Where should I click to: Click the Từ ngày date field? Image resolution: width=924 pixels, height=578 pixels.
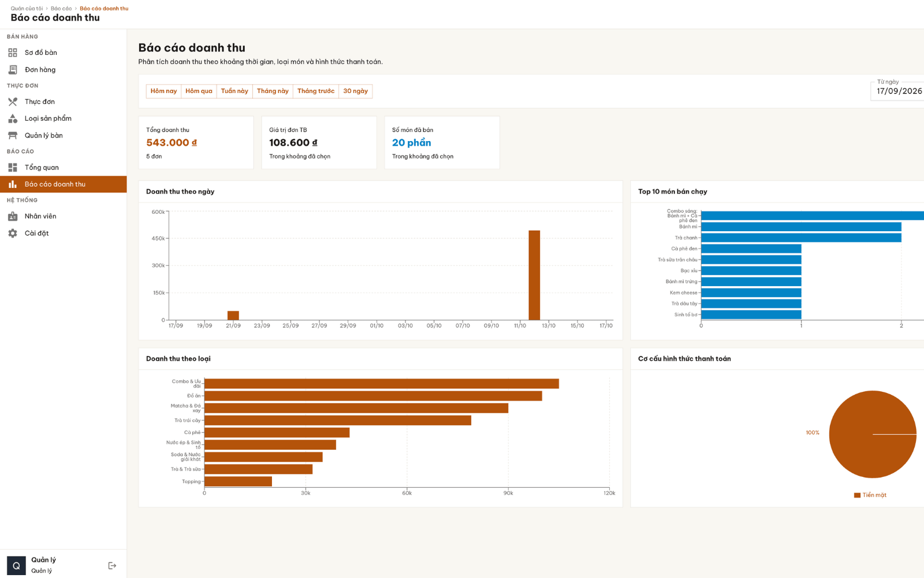[x=897, y=91]
